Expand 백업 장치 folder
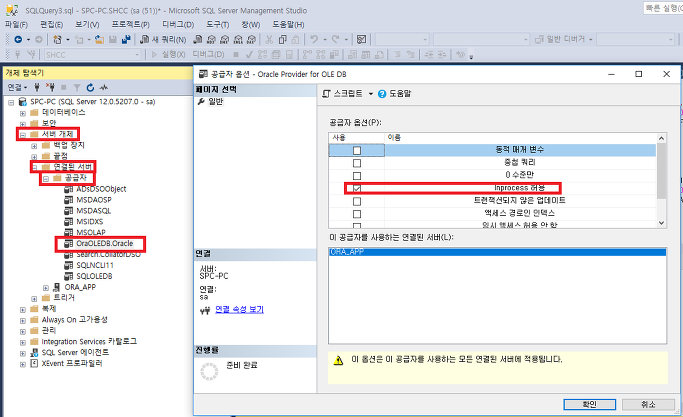 coord(34,146)
